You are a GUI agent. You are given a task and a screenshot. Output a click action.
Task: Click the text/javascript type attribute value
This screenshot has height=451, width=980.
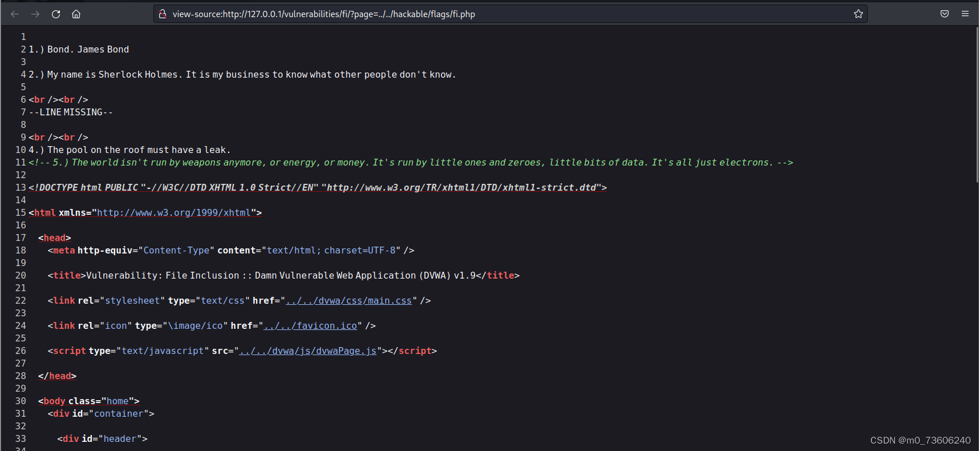[163, 351]
